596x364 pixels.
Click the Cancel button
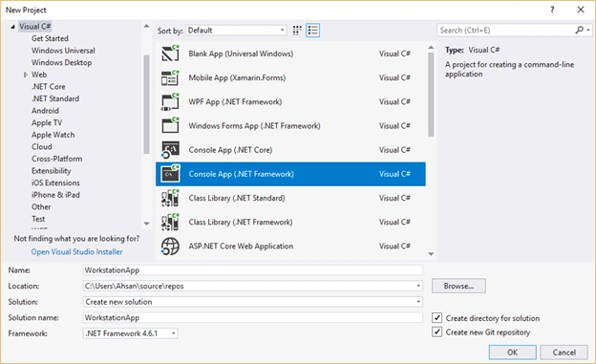[x=564, y=353]
